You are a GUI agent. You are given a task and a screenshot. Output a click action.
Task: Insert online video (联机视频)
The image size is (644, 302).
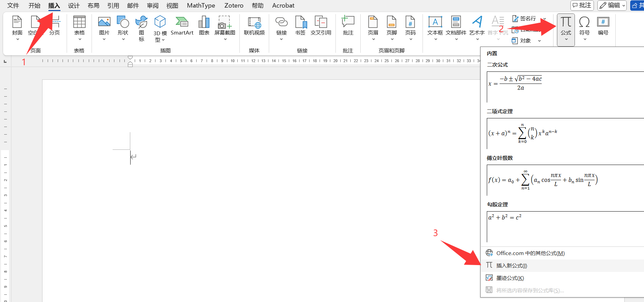click(x=254, y=26)
